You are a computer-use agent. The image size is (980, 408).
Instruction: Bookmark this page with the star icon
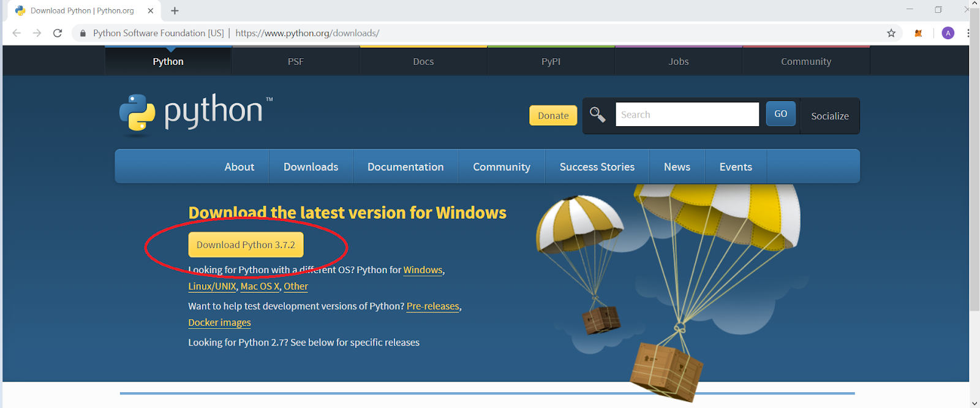pyautogui.click(x=891, y=33)
